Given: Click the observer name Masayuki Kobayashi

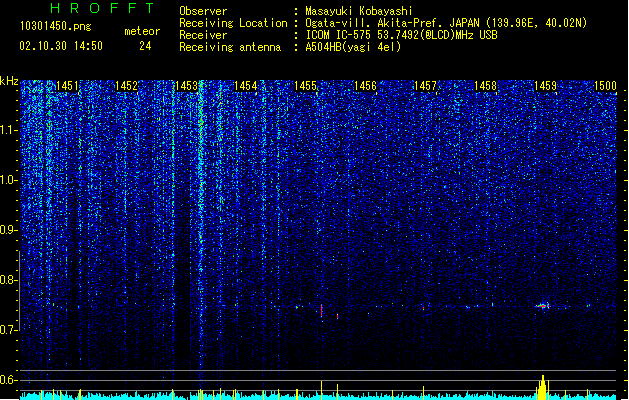Looking at the screenshot, I should [359, 11].
